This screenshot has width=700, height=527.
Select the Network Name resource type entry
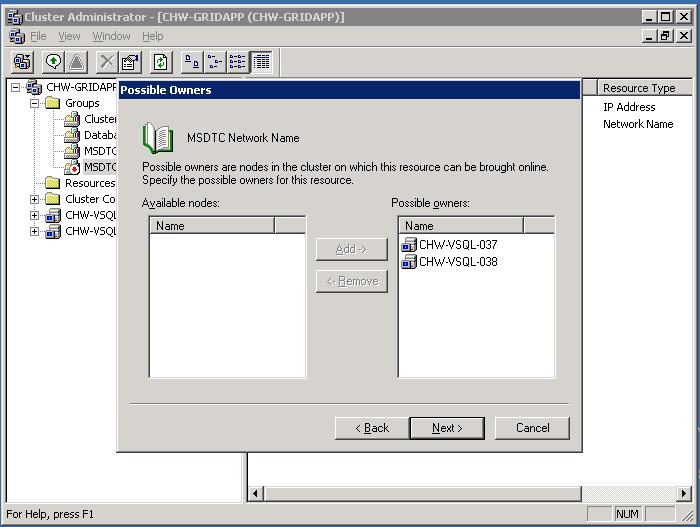638,124
